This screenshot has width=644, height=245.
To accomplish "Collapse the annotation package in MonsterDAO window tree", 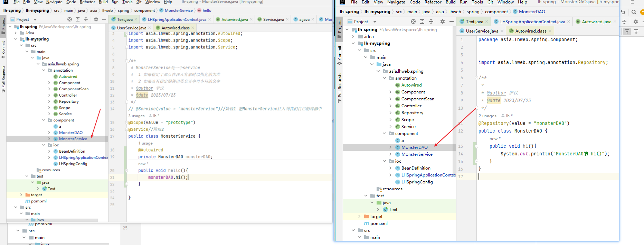I will (x=384, y=78).
